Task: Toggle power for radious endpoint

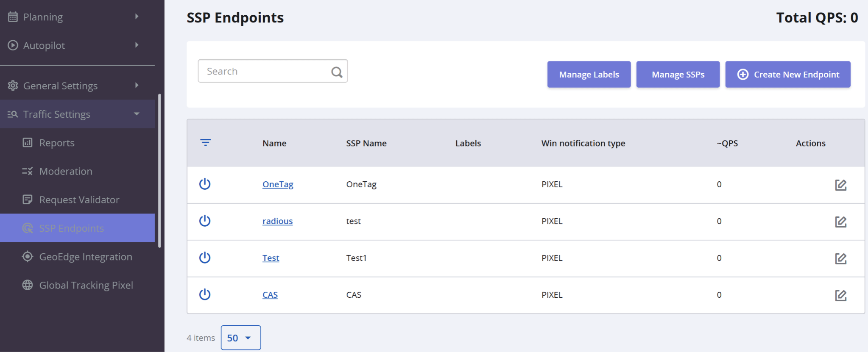Action: pyautogui.click(x=205, y=221)
